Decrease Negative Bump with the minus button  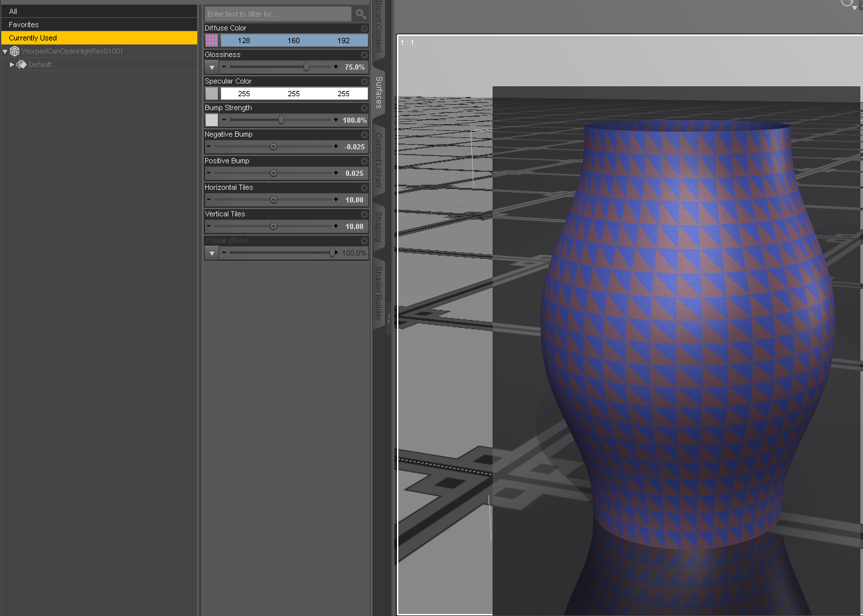point(208,147)
